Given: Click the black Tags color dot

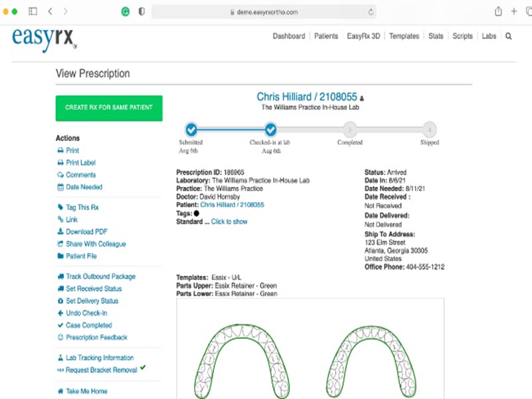Looking at the screenshot, I should click(x=196, y=213).
